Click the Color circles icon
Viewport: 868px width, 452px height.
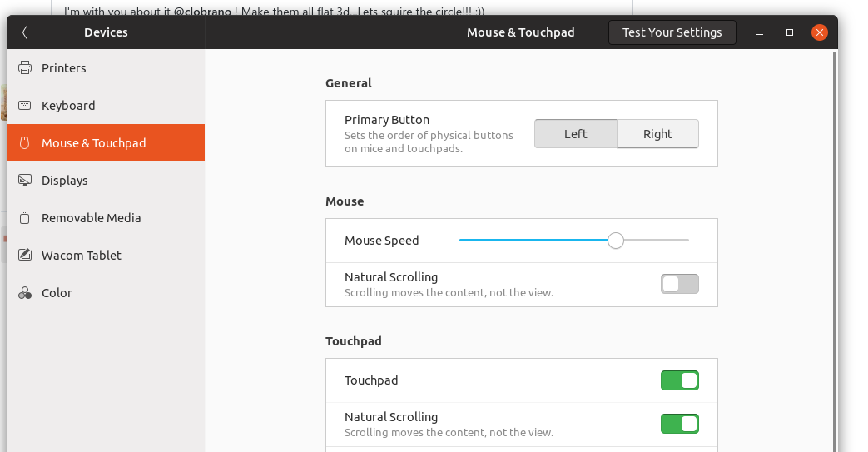tap(25, 292)
